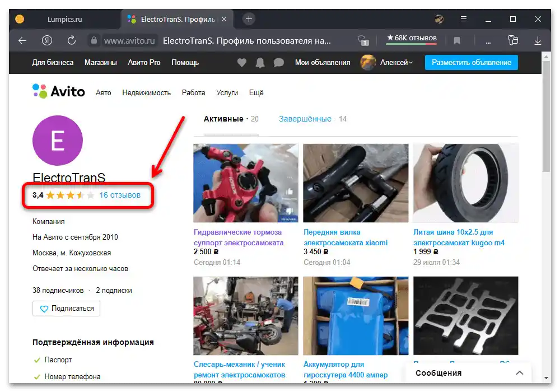Open the Yandex home button

pos(47,41)
